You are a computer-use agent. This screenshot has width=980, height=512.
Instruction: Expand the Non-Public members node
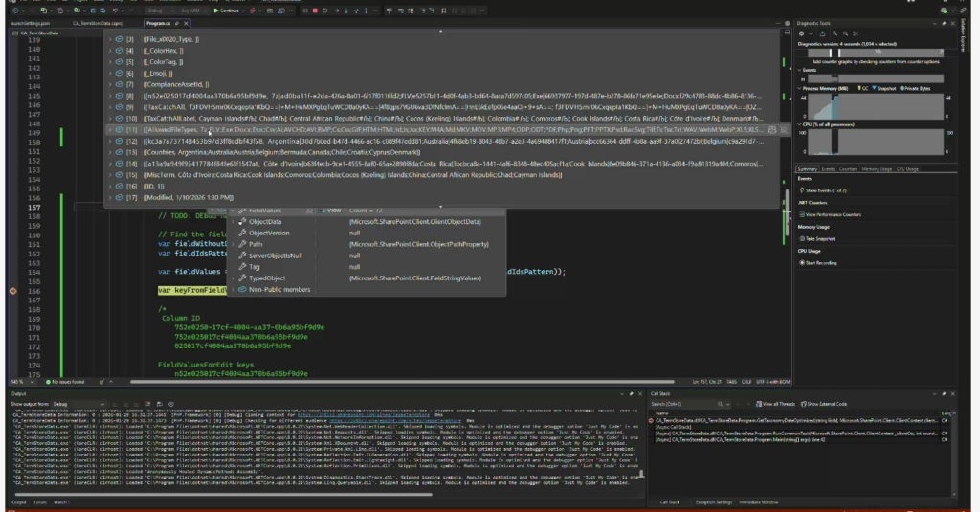[x=230, y=288]
